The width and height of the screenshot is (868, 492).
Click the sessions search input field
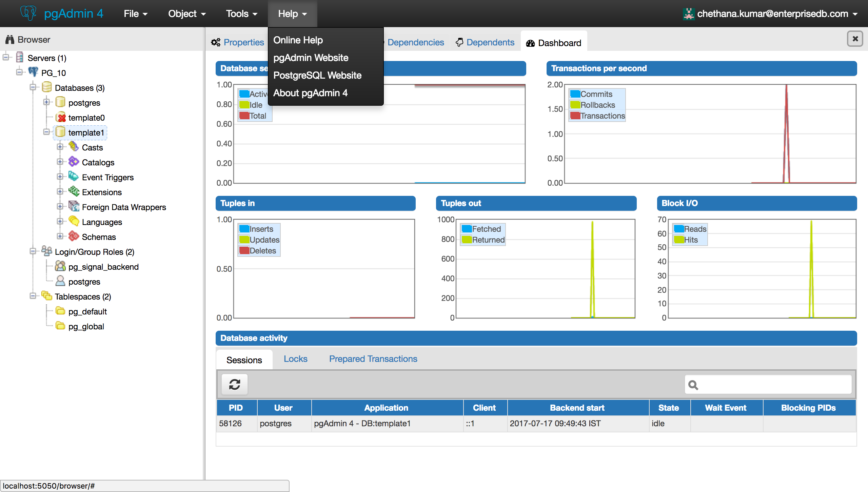(773, 385)
